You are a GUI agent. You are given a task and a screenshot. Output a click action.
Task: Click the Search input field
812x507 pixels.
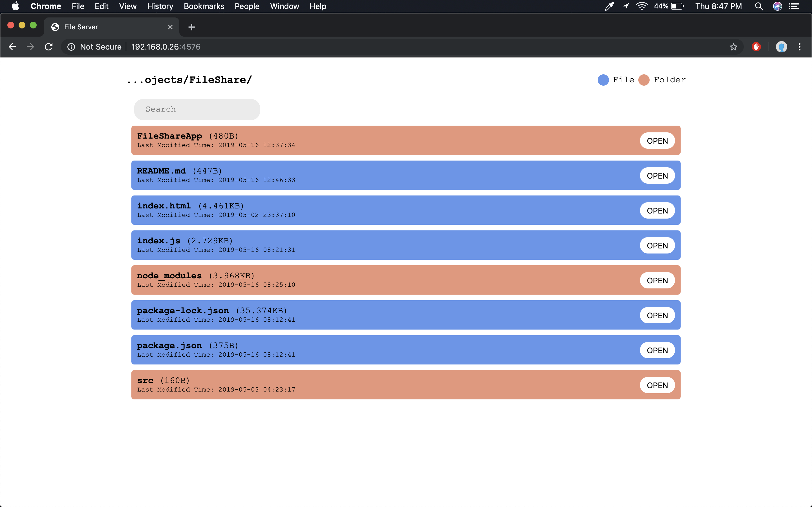197,109
